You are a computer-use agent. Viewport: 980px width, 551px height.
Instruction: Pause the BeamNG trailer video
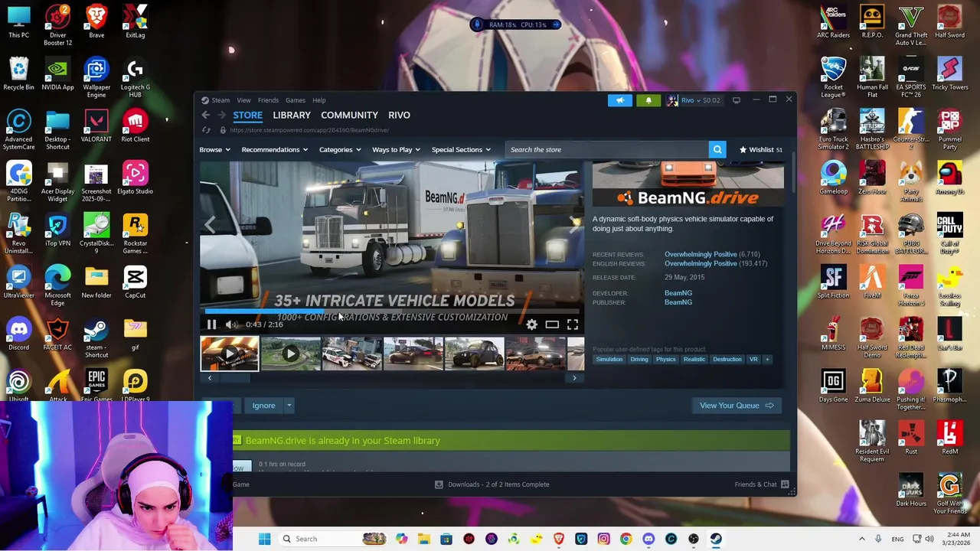[x=211, y=324]
